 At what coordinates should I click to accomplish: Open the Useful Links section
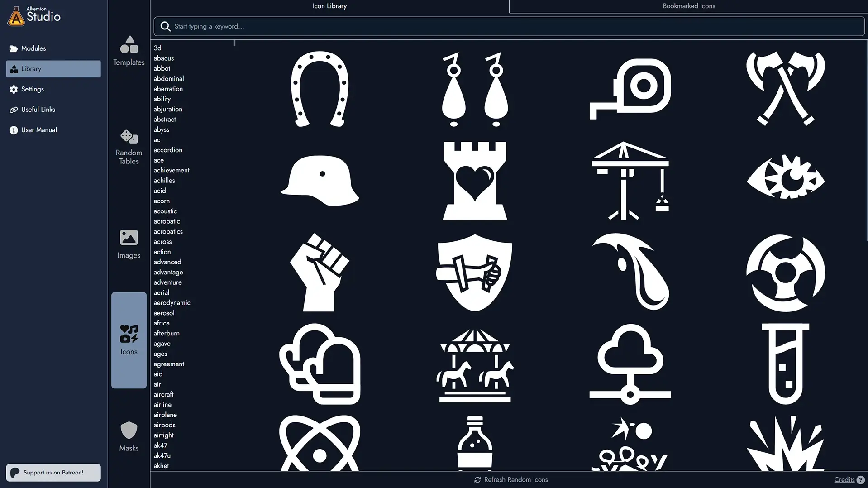click(38, 109)
